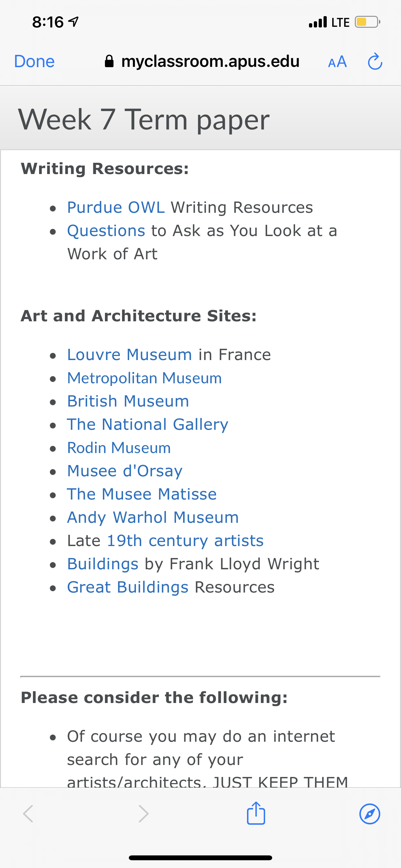This screenshot has height=868, width=401.
Task: Tap the padlock icon beside the URL
Action: [109, 61]
